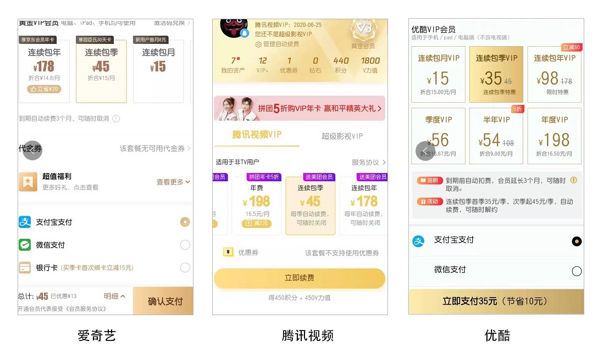Expand the 明细 price details chevron
This screenshot has height=364, width=598.
(114, 296)
